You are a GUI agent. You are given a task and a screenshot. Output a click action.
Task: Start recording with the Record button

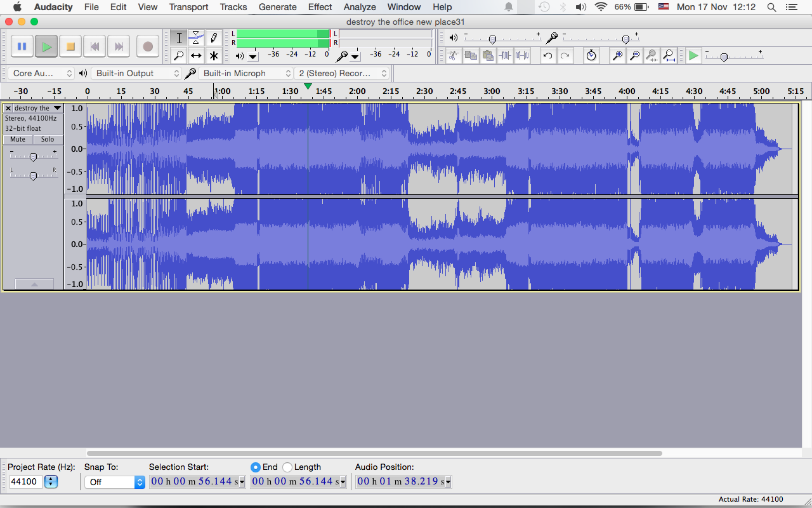(x=148, y=46)
